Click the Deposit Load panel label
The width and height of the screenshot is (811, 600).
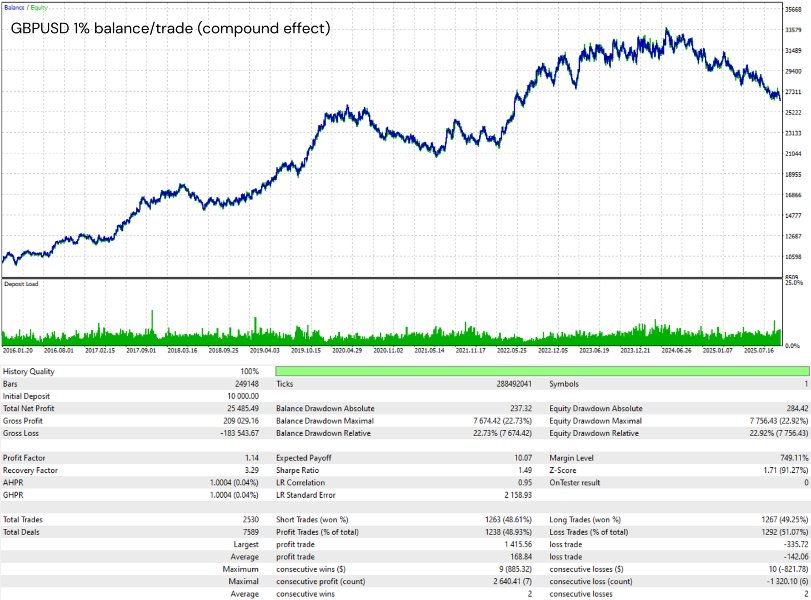click(21, 284)
